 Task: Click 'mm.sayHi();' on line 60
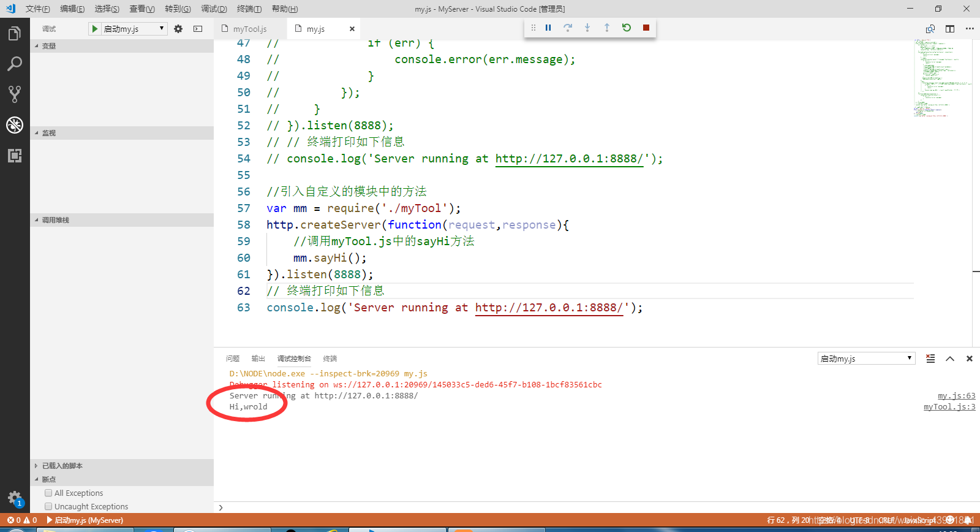330,258
